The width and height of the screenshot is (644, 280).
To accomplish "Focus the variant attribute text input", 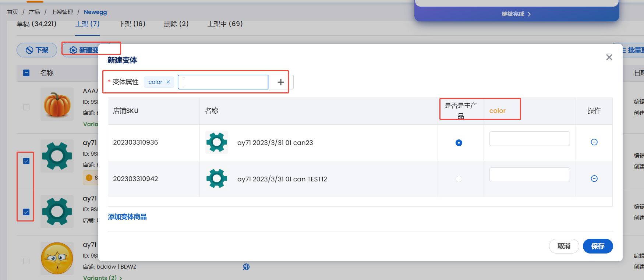I will click(223, 82).
